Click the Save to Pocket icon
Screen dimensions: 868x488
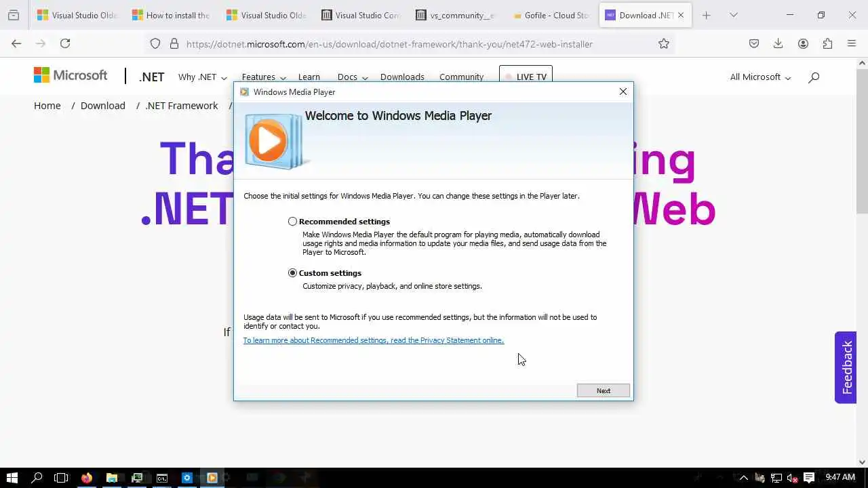coord(754,43)
